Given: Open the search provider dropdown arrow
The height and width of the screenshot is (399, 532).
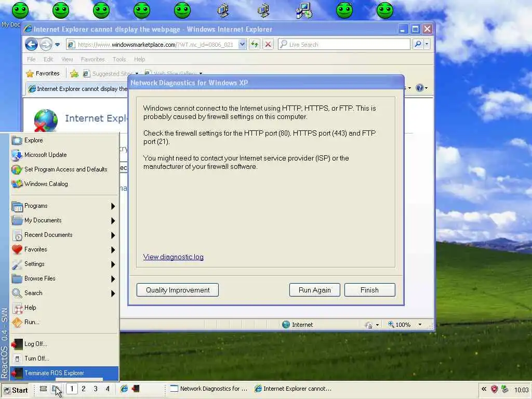Looking at the screenshot, I should point(427,45).
